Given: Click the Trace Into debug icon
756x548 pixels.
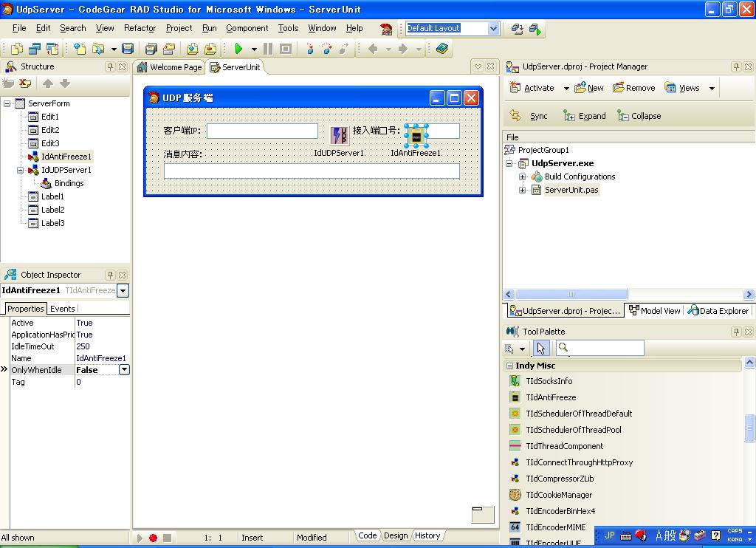Looking at the screenshot, I should 309,49.
